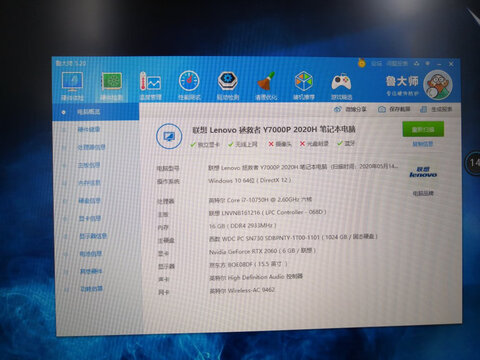Image resolution: width=480 pixels, height=360 pixels.
Task: Click the 微博分享 share icon
Action: (338, 109)
